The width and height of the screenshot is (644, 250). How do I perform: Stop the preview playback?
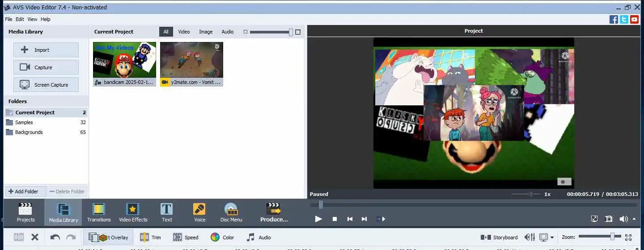click(335, 219)
